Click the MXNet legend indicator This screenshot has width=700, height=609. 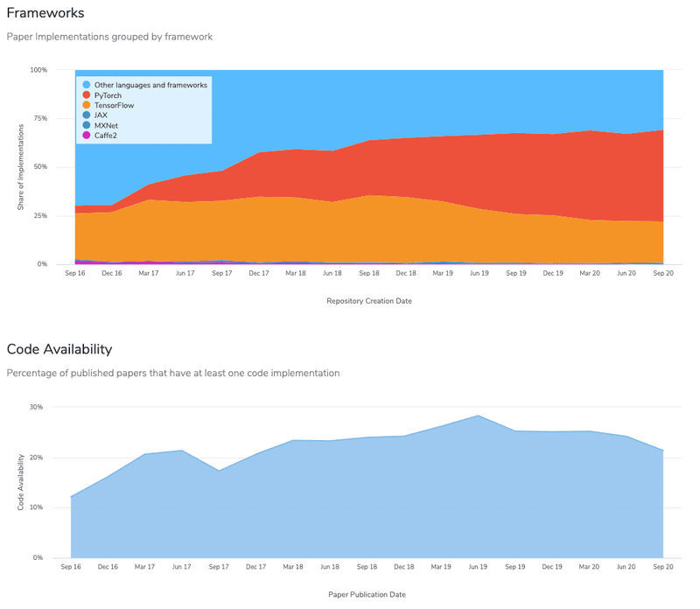point(86,125)
